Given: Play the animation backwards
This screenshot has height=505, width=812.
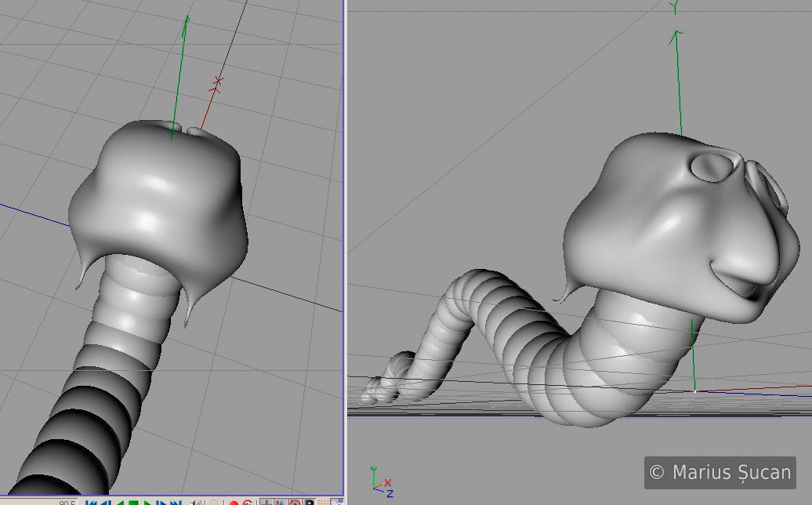Looking at the screenshot, I should coord(120,503).
